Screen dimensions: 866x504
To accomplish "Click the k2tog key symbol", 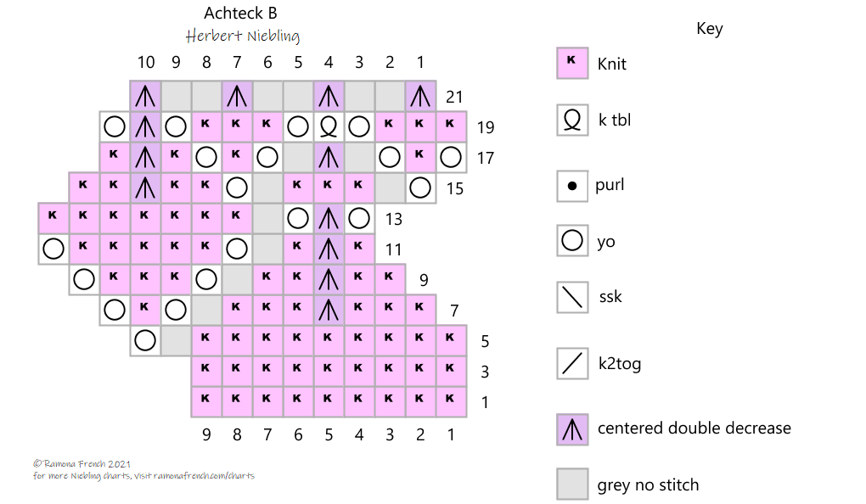I will pos(572,363).
